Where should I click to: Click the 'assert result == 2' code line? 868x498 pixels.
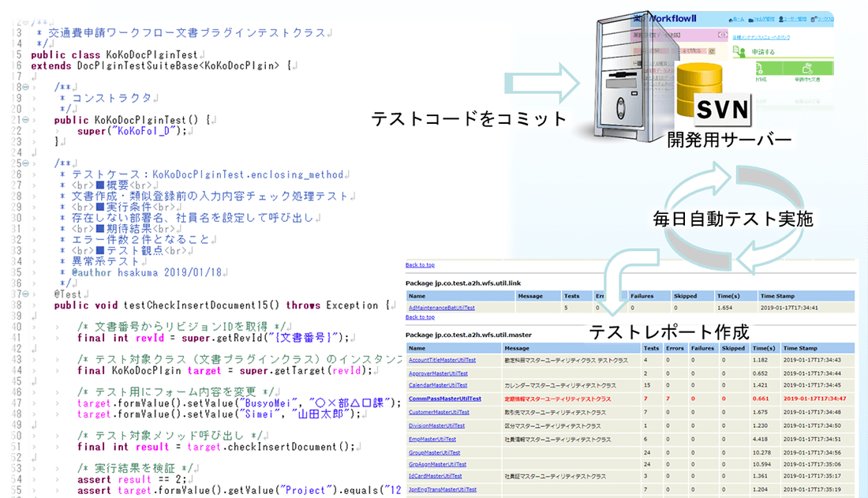133,480
